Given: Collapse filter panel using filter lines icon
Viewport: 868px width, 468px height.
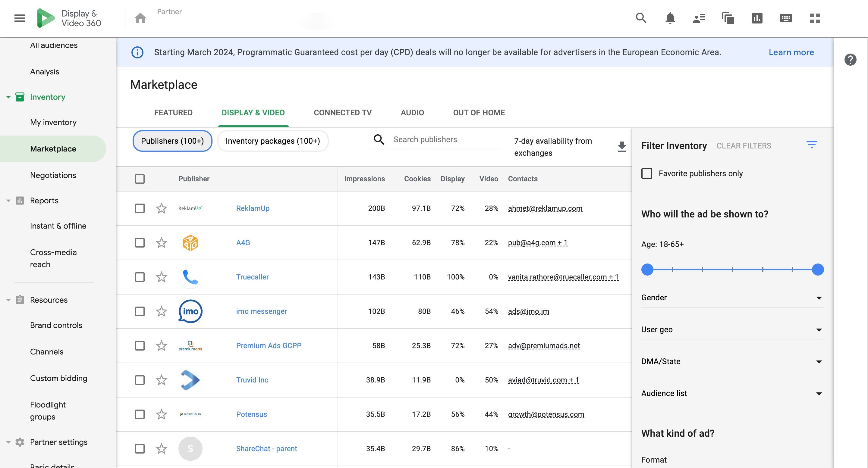Looking at the screenshot, I should click(x=811, y=145).
